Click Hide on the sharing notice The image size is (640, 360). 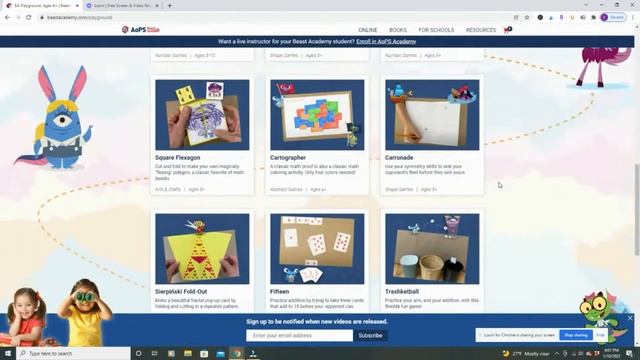(x=600, y=335)
